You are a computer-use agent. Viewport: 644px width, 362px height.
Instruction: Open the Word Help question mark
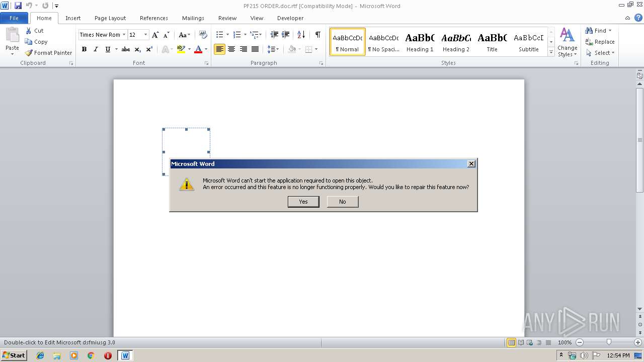point(638,18)
